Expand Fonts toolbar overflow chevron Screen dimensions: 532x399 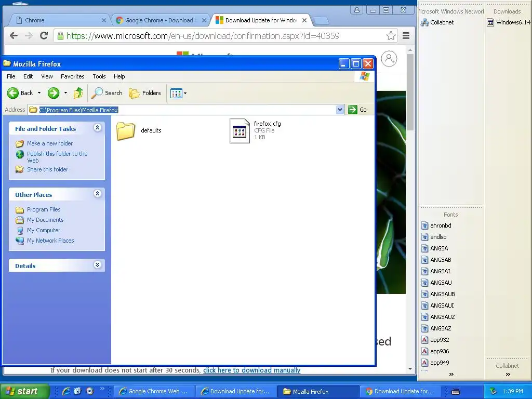click(x=451, y=374)
